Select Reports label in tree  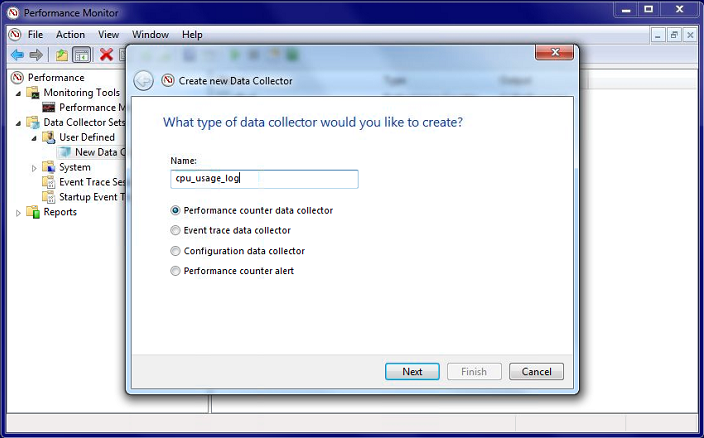[60, 212]
